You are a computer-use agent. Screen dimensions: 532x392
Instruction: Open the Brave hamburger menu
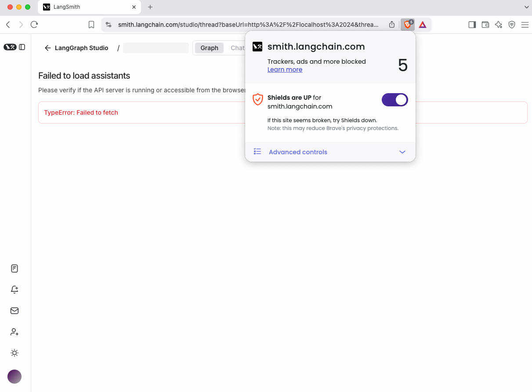coord(525,25)
